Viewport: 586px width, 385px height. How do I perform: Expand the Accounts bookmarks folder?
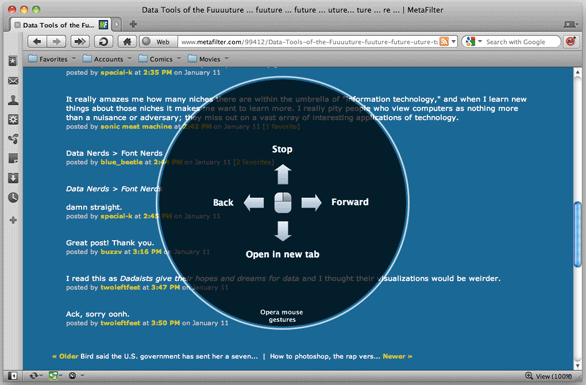tap(107, 59)
